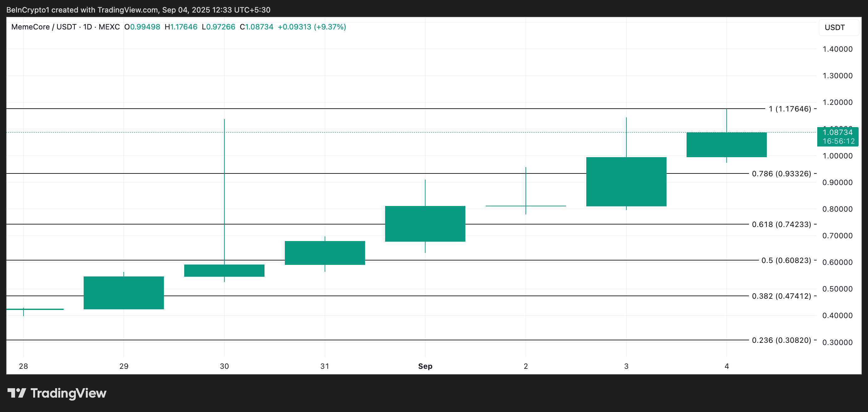
Task: Click the TradingView logo icon
Action: (x=17, y=393)
